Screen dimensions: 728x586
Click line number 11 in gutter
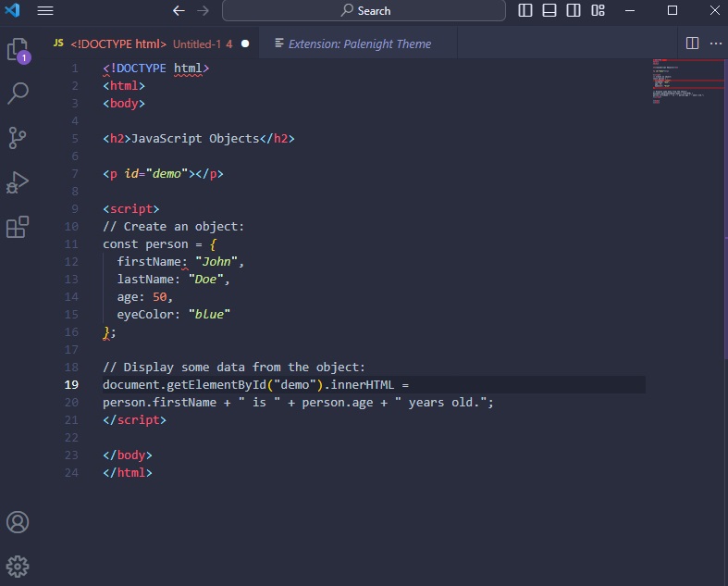click(x=71, y=244)
